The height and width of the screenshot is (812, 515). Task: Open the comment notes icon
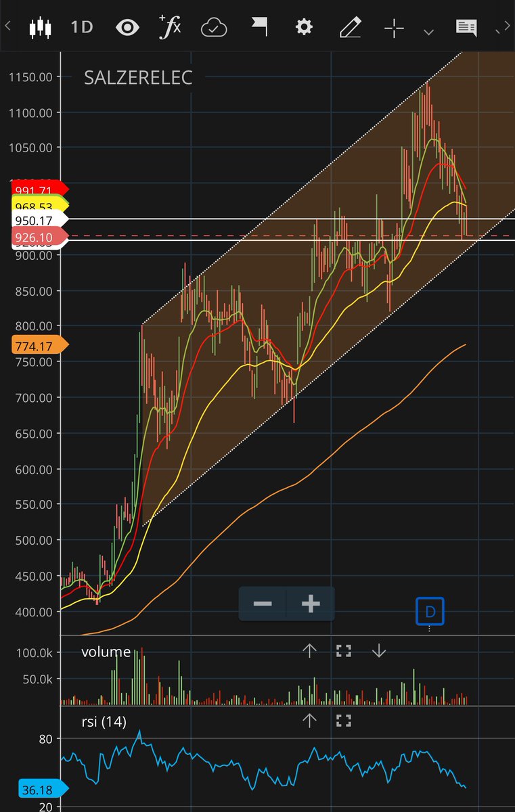click(466, 28)
